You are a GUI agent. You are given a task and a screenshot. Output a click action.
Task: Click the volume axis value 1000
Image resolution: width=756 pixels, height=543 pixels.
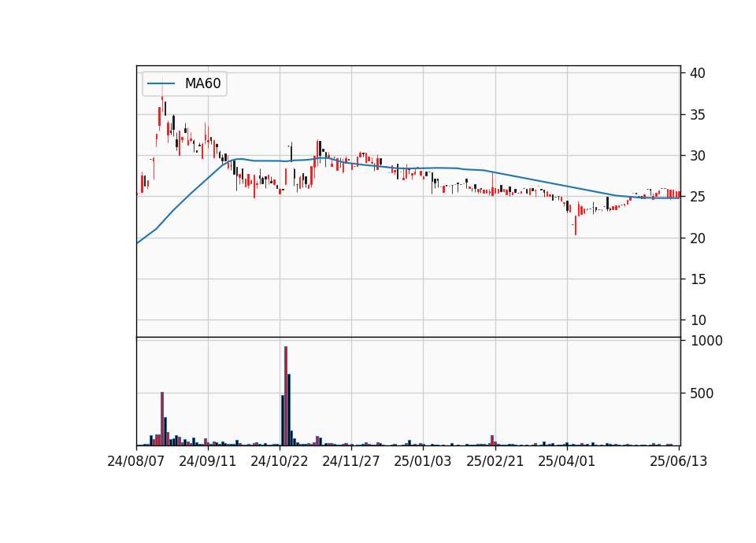(x=707, y=341)
